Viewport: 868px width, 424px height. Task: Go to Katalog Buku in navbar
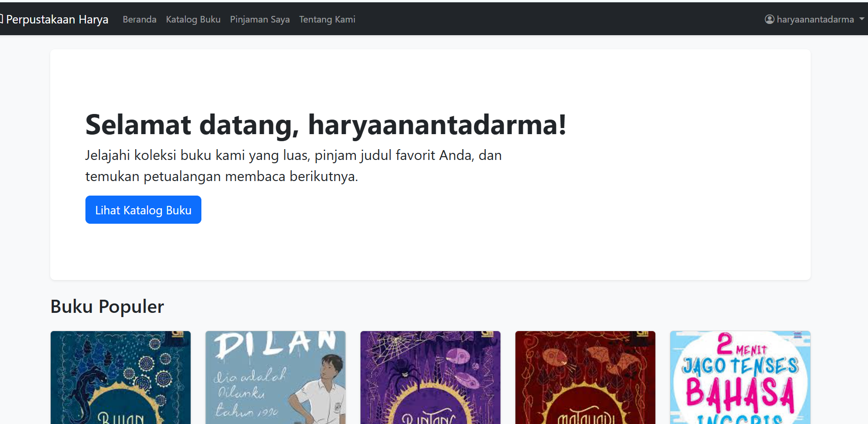click(193, 19)
